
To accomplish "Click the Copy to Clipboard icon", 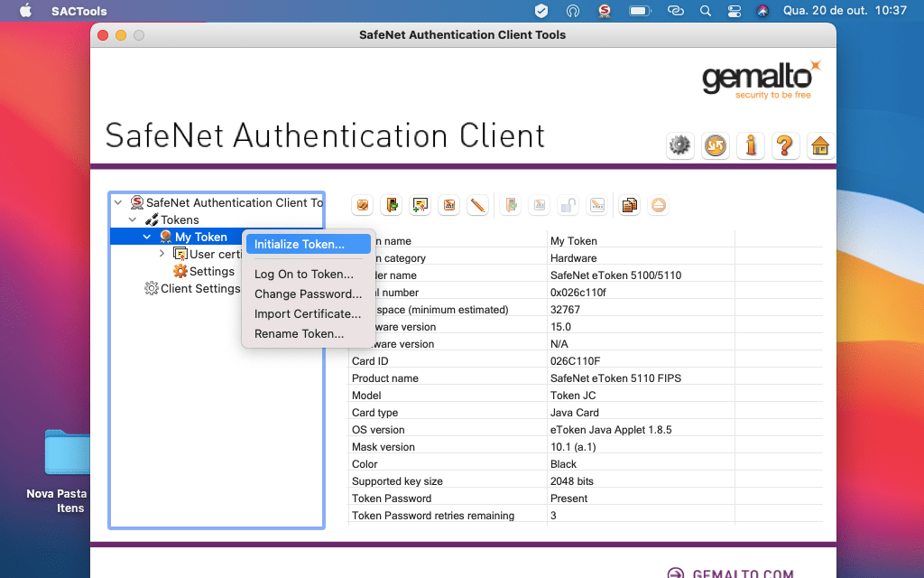I will coord(629,205).
